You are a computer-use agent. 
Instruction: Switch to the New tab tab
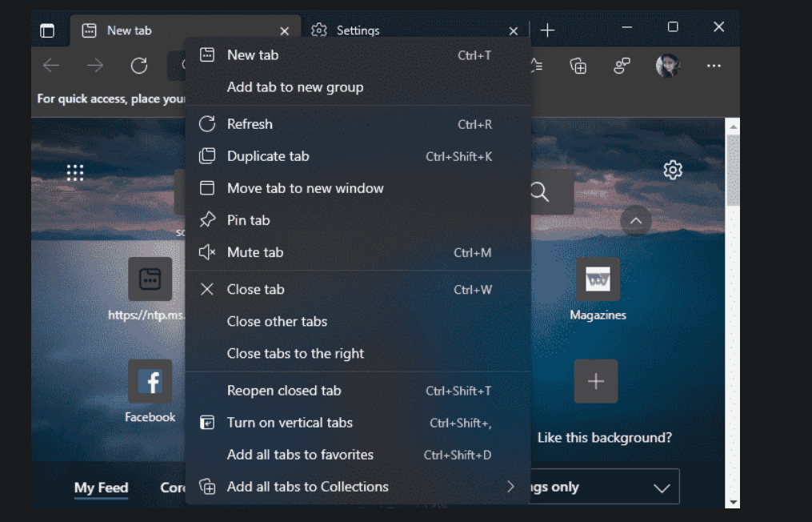point(185,30)
